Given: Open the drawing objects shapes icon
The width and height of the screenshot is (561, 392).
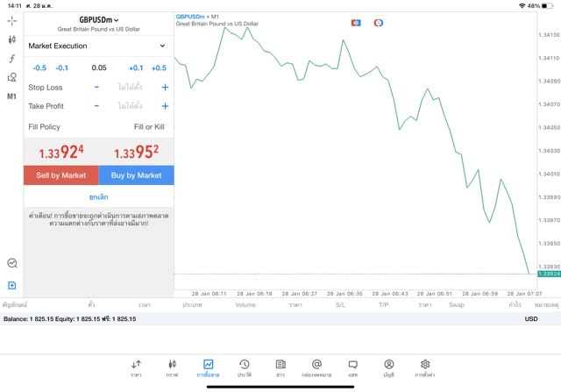Looking at the screenshot, I should pyautogui.click(x=11, y=77).
